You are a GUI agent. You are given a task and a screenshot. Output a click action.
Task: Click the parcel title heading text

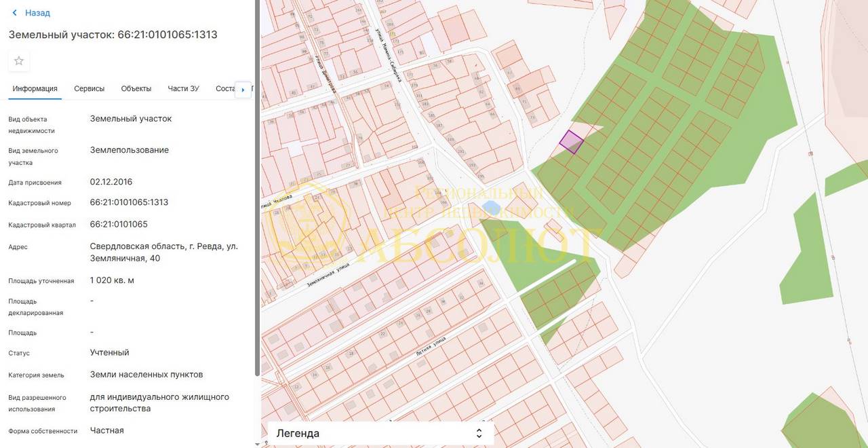pos(113,34)
